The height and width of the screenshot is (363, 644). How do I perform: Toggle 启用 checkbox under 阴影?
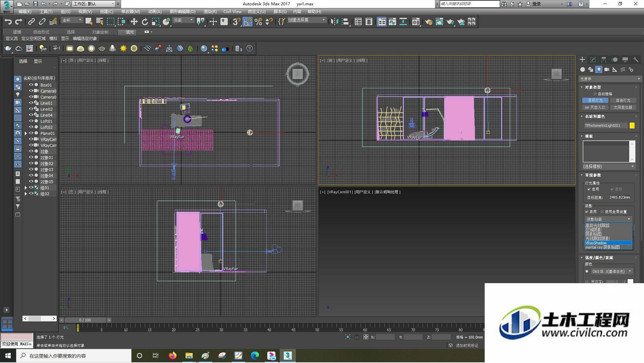pos(587,212)
